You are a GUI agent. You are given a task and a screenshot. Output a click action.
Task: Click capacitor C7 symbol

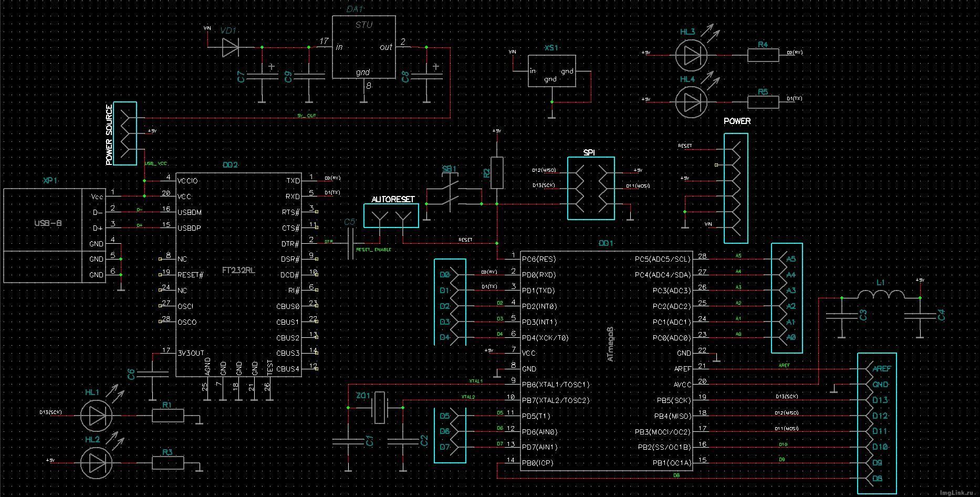pyautogui.click(x=262, y=77)
